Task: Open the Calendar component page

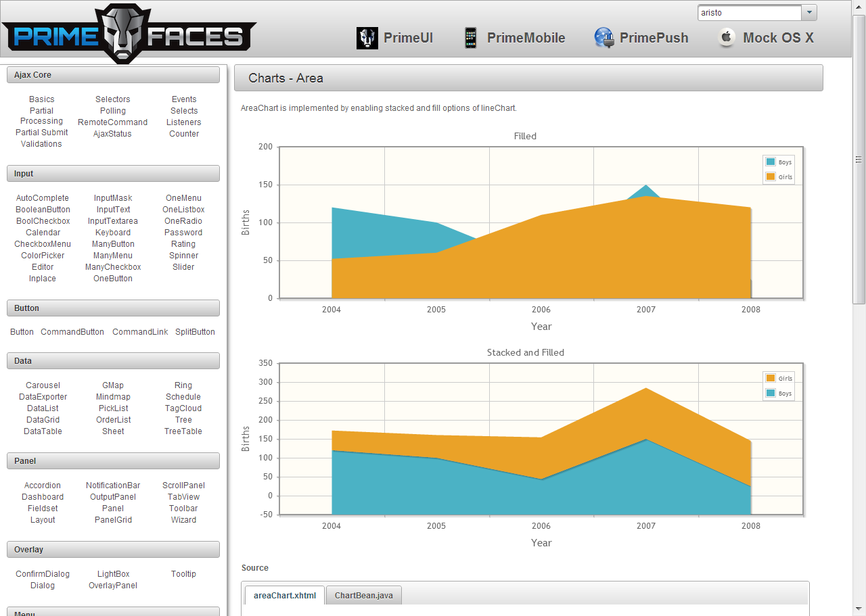Action: tap(43, 232)
